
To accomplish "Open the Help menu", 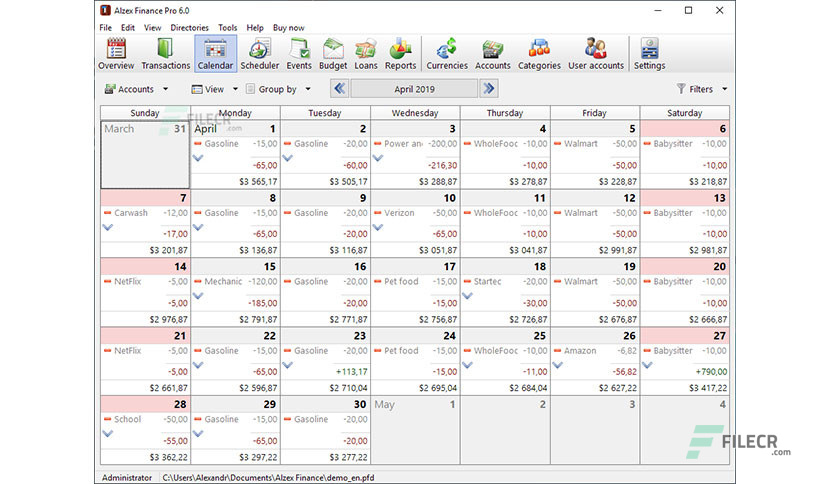I will tap(255, 28).
